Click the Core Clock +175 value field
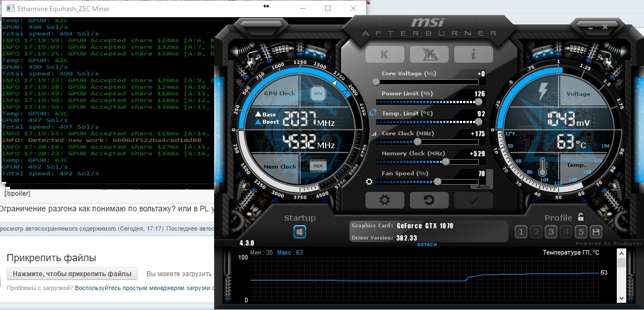The width and height of the screenshot is (644, 310). (478, 134)
